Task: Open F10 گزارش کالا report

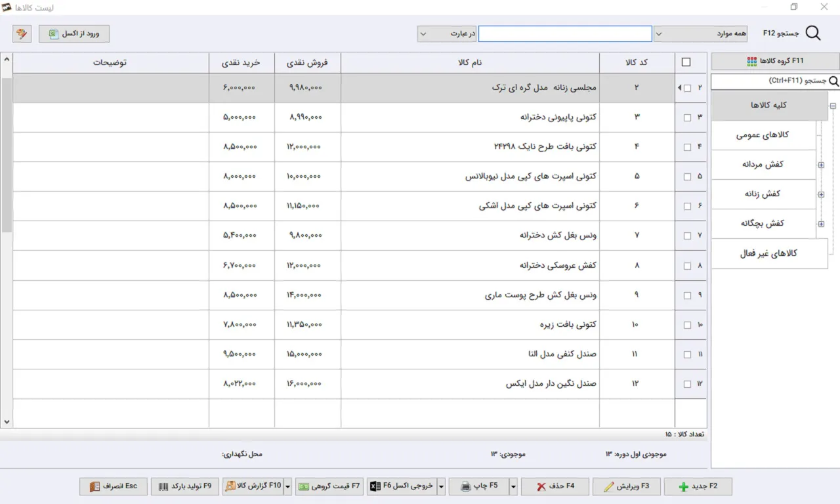Action: point(253,486)
